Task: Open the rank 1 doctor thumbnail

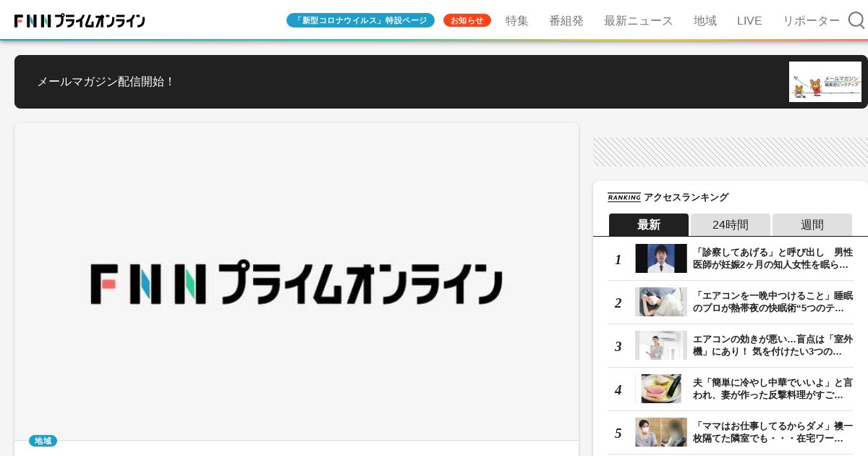Action: (x=661, y=258)
